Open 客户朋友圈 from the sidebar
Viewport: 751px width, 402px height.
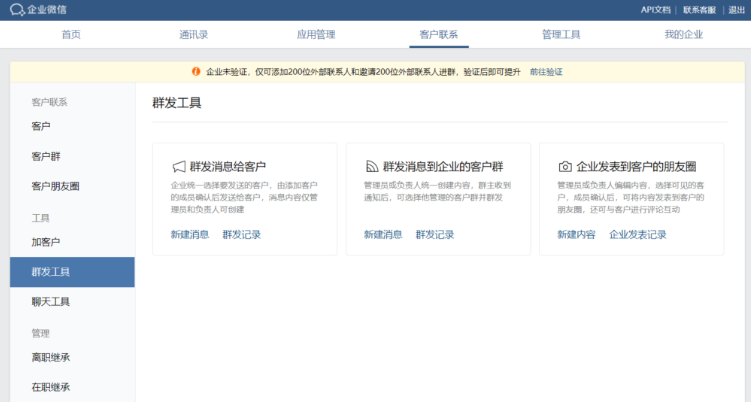(x=55, y=186)
